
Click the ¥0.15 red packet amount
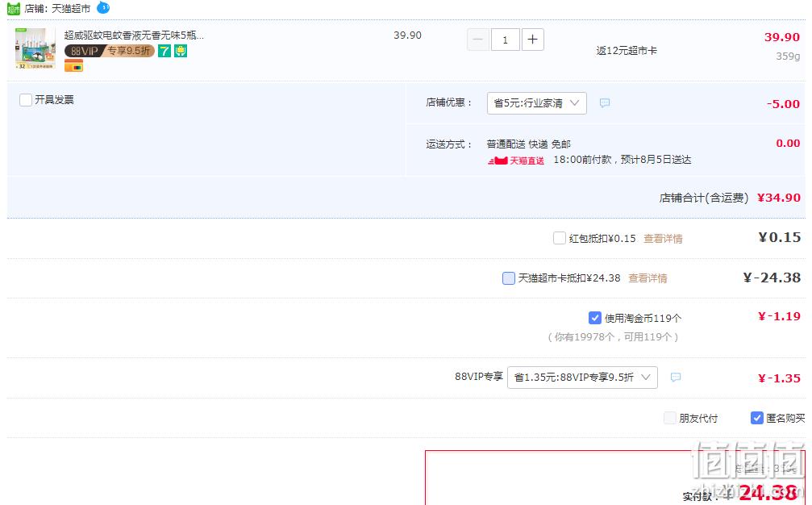tap(780, 237)
